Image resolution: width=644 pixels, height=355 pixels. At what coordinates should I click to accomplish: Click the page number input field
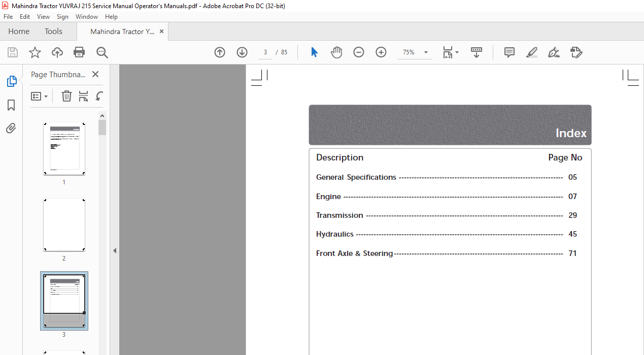pyautogui.click(x=265, y=52)
